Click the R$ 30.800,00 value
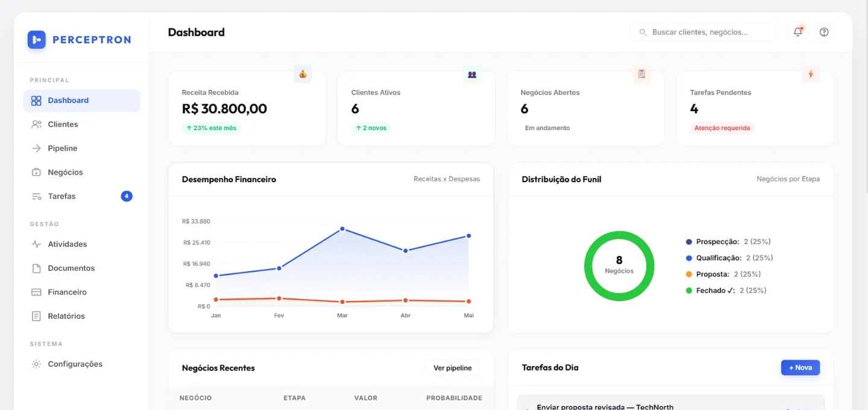Image resolution: width=868 pixels, height=410 pixels. pos(224,109)
